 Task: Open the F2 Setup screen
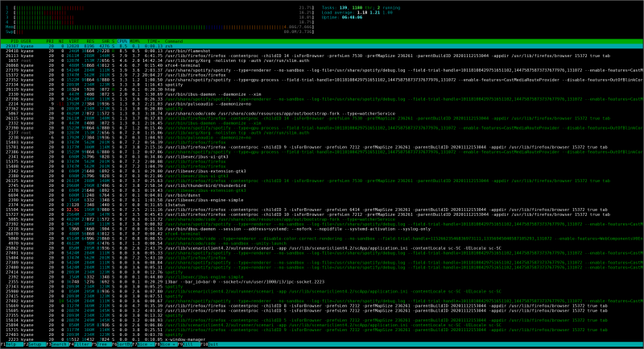point(35,344)
